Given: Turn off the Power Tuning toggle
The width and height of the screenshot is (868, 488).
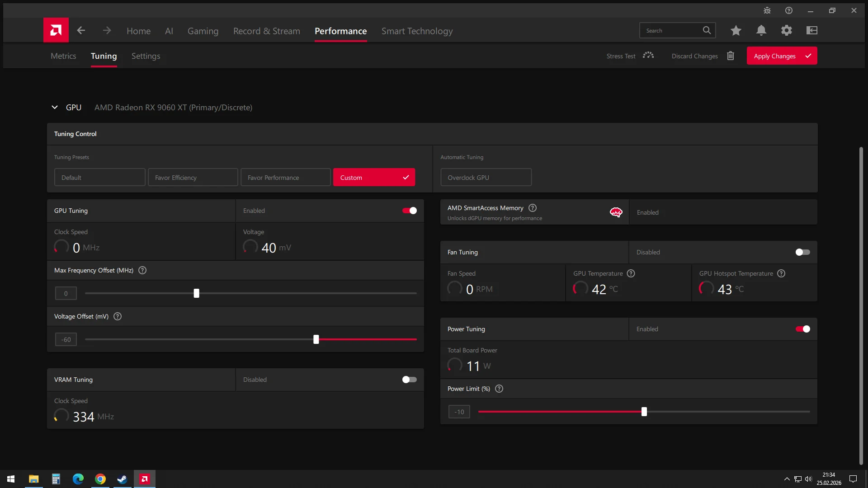Looking at the screenshot, I should 802,329.
